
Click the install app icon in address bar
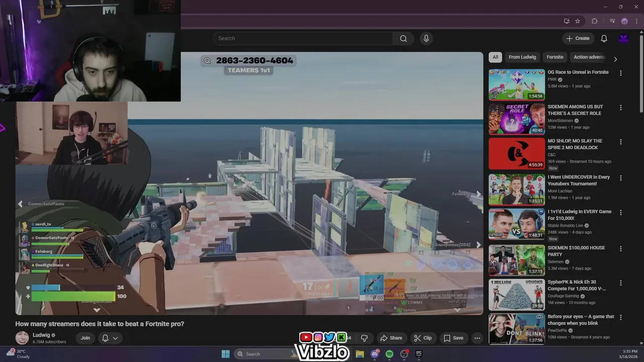point(567,21)
